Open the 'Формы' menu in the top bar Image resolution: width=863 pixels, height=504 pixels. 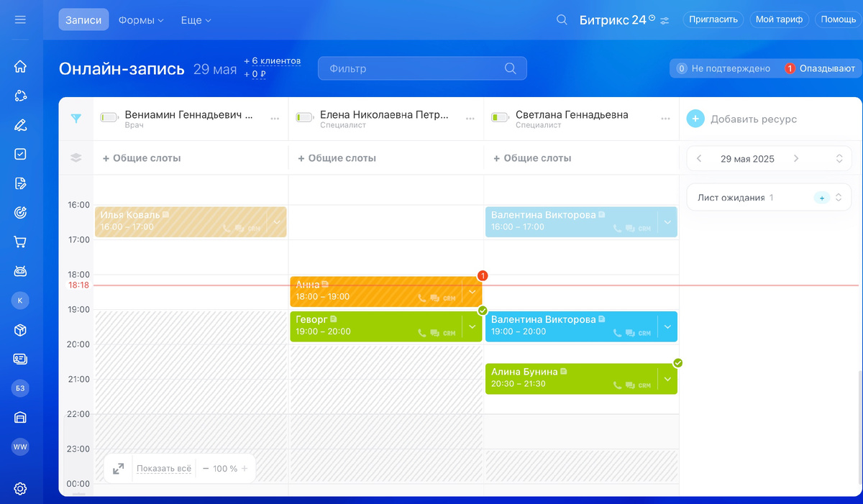(141, 19)
